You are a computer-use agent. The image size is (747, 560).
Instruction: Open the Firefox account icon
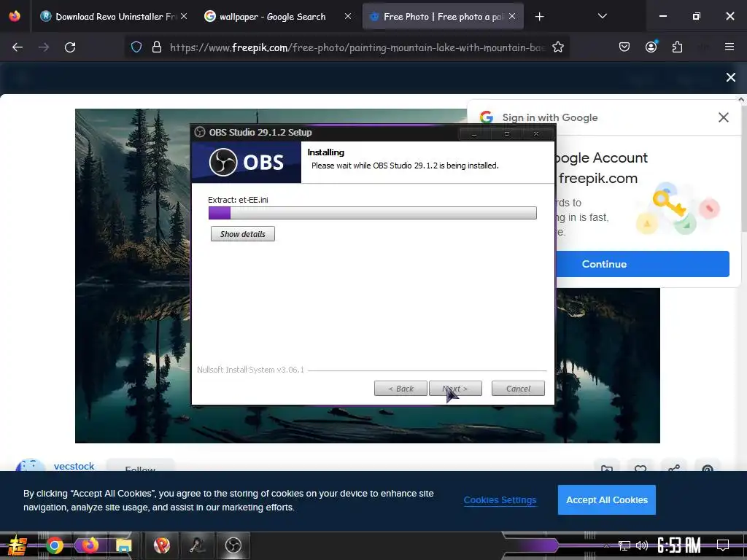pos(651,47)
